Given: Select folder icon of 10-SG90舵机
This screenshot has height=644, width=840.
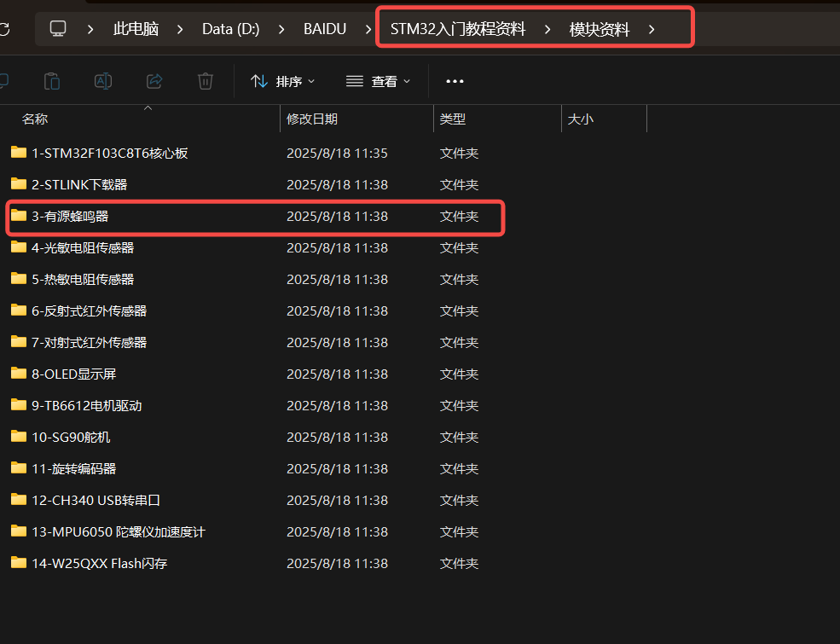Looking at the screenshot, I should coord(19,438).
